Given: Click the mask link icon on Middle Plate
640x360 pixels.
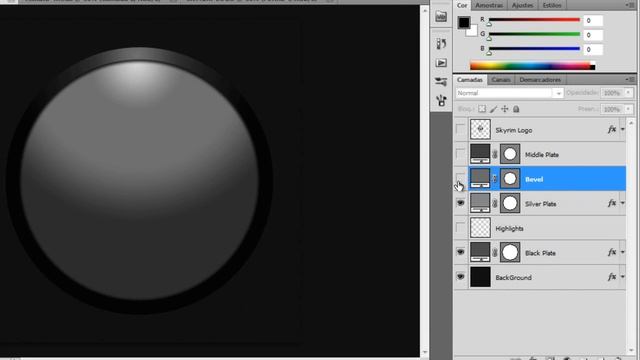Looking at the screenshot, I should (x=495, y=154).
